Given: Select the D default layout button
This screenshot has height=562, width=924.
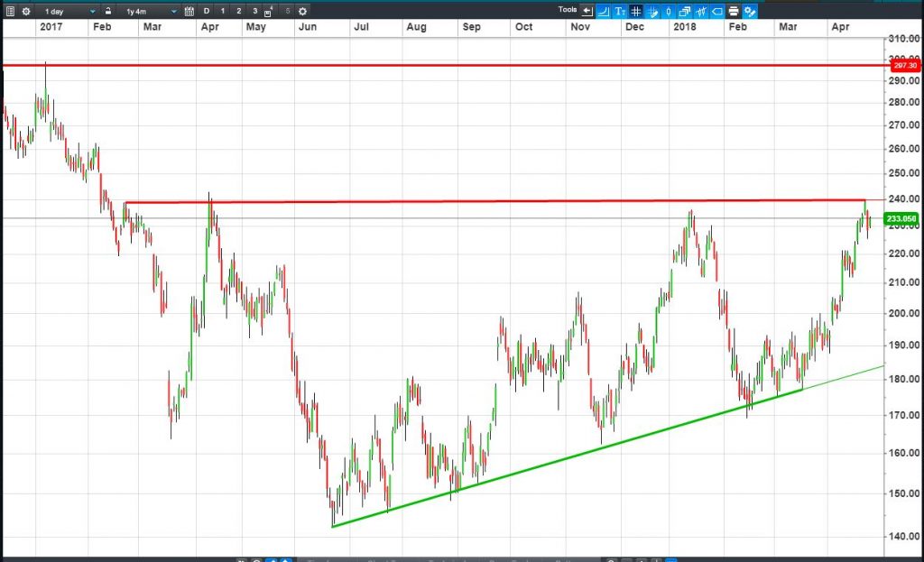Looking at the screenshot, I should (x=207, y=11).
